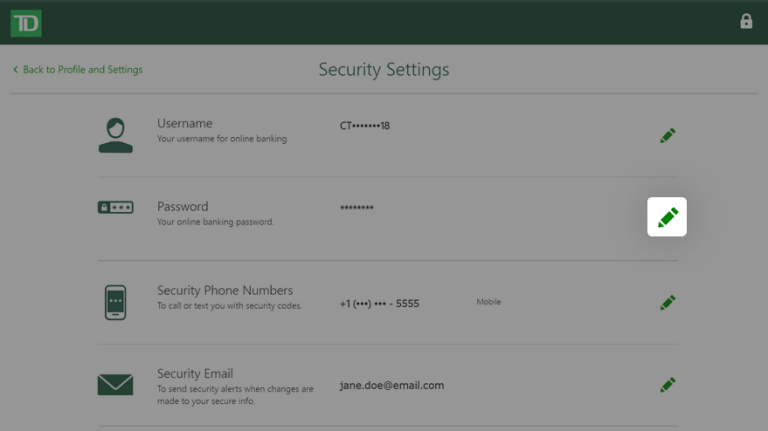Select the Security Phone Numbers label
The width and height of the screenshot is (768, 431).
pos(224,291)
